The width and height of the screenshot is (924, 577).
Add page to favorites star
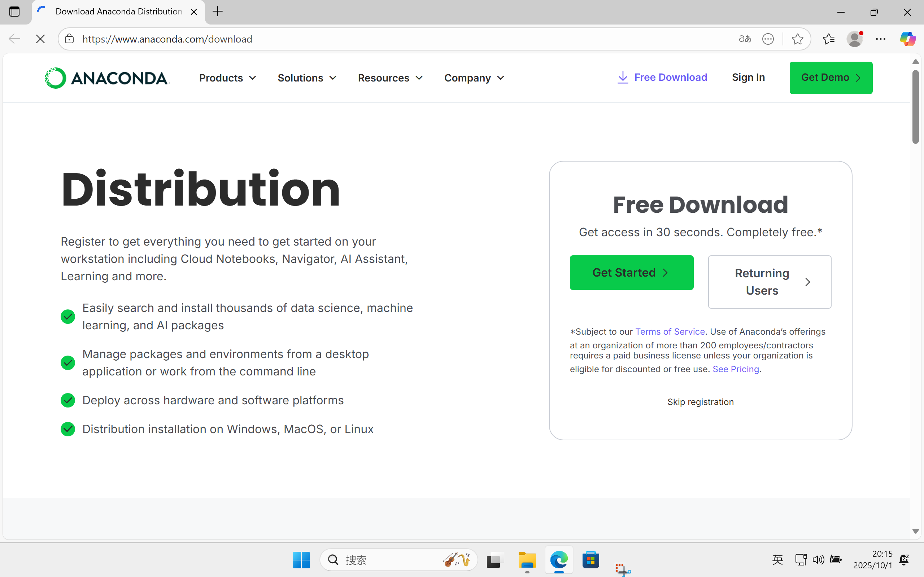tap(797, 39)
